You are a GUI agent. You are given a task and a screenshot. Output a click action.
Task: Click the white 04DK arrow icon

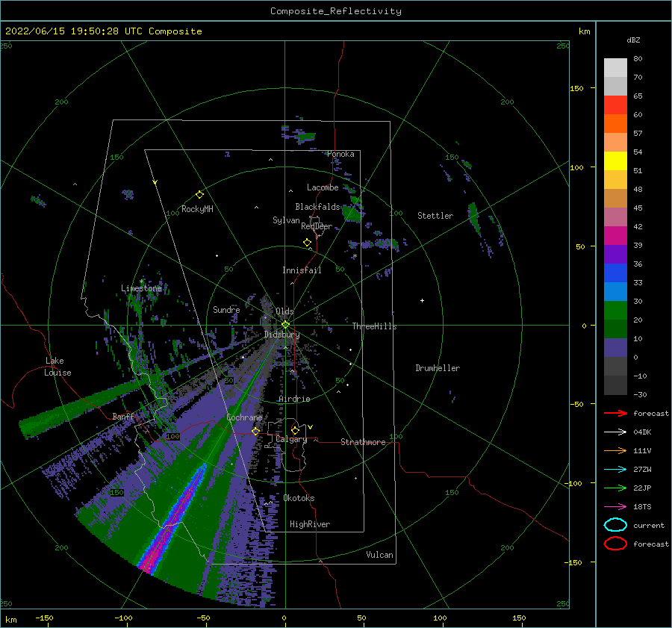615,432
